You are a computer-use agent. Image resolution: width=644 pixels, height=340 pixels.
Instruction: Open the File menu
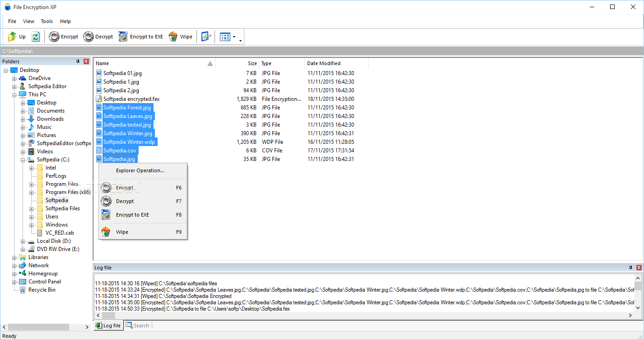coord(12,21)
